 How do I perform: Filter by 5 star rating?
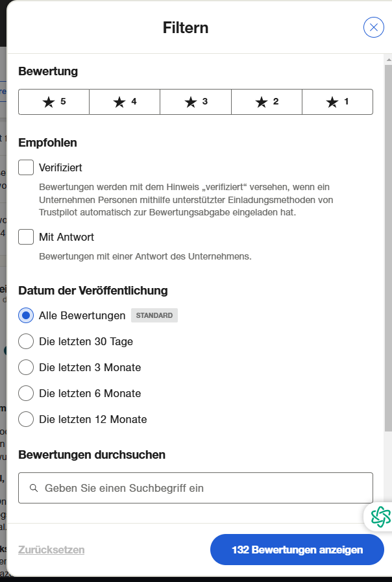coord(54,102)
